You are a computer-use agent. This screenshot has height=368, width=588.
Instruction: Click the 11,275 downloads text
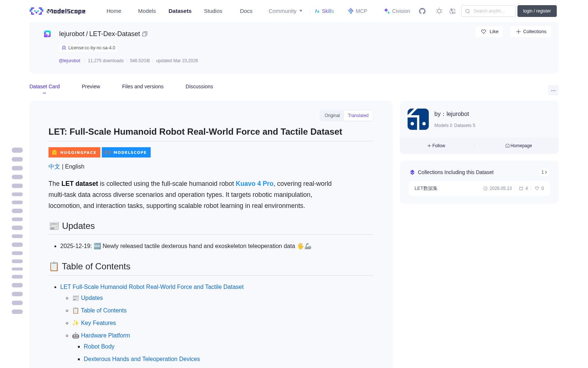pyautogui.click(x=106, y=61)
